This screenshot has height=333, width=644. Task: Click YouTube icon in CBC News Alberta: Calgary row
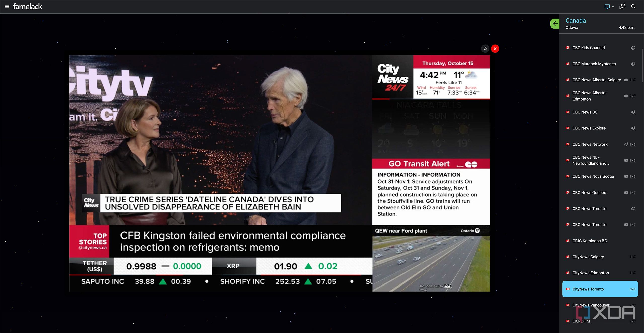(626, 80)
